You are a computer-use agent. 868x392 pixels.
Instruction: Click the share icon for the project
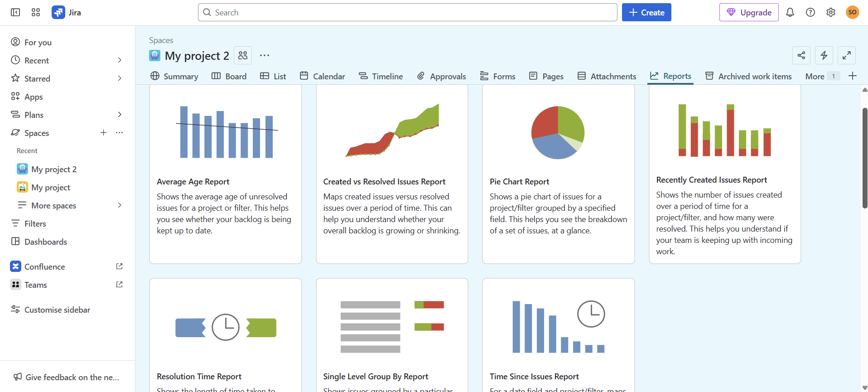[801, 55]
